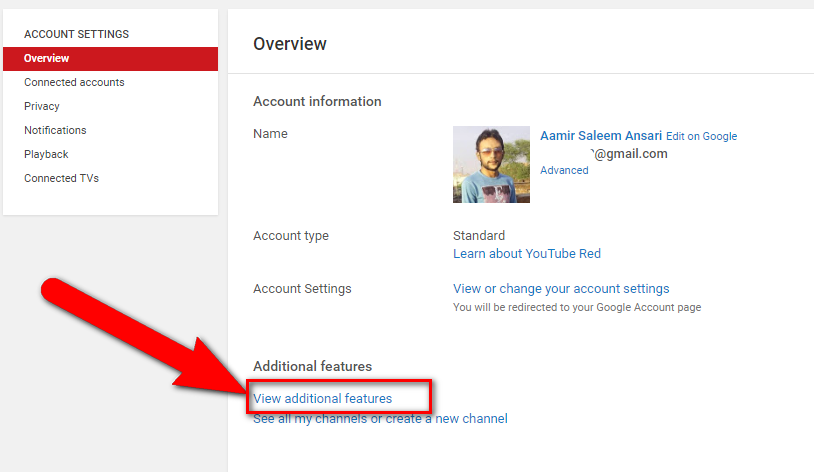Image resolution: width=814 pixels, height=472 pixels.
Task: Click the redirect notice about Google Account page
Action: pyautogui.click(x=577, y=307)
